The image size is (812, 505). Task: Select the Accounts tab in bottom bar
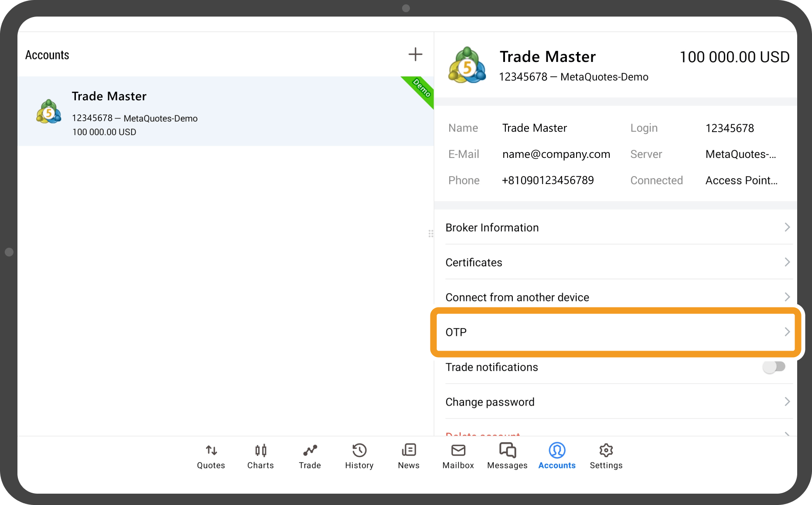pos(557,456)
